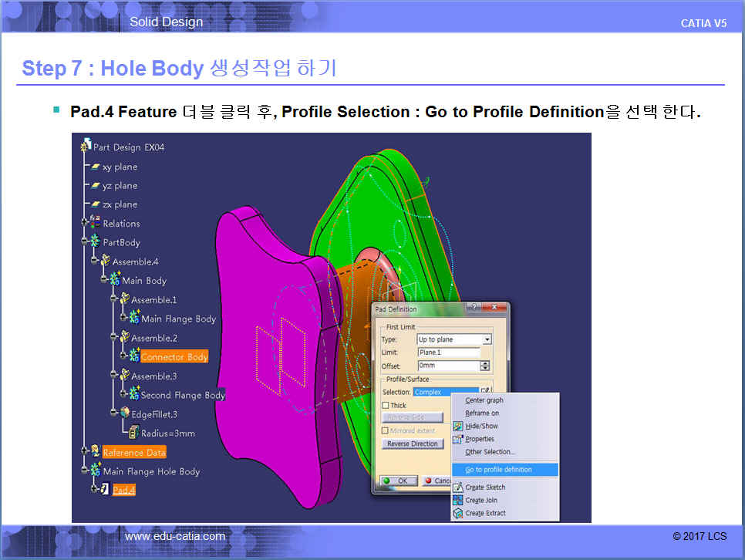Image resolution: width=745 pixels, height=560 pixels.
Task: Click the Create Sketch icon
Action: coord(458,487)
